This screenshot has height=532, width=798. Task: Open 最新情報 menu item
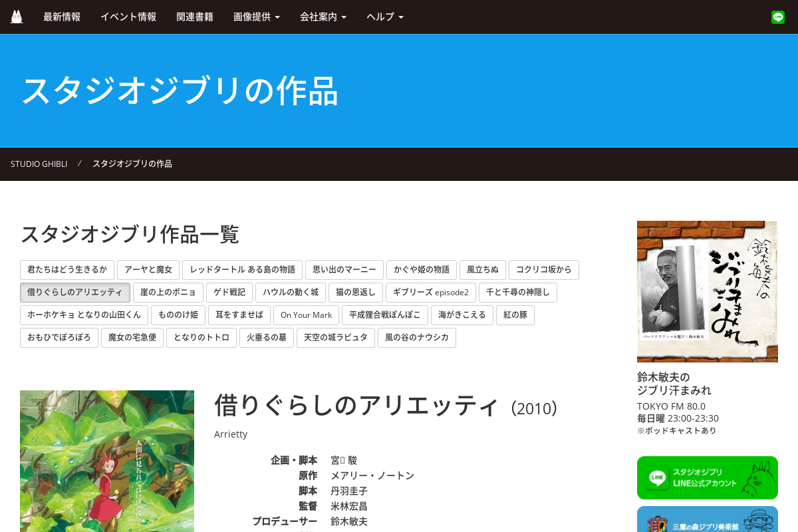(x=62, y=17)
